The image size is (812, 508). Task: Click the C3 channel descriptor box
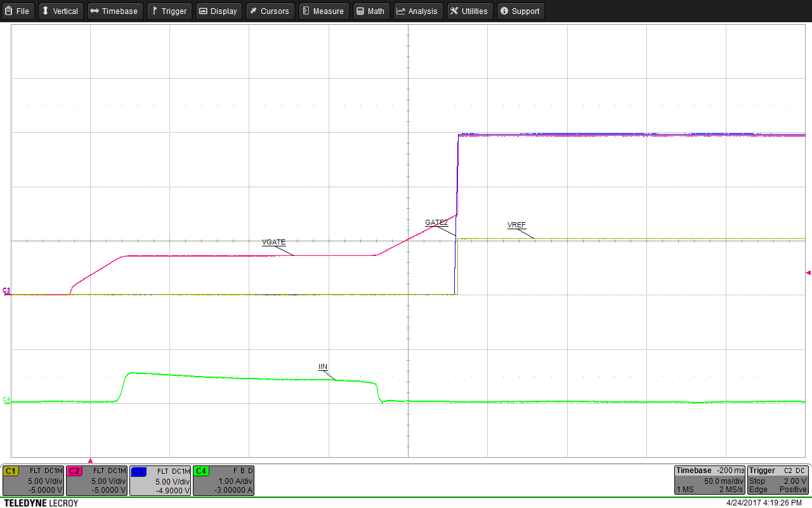point(160,480)
